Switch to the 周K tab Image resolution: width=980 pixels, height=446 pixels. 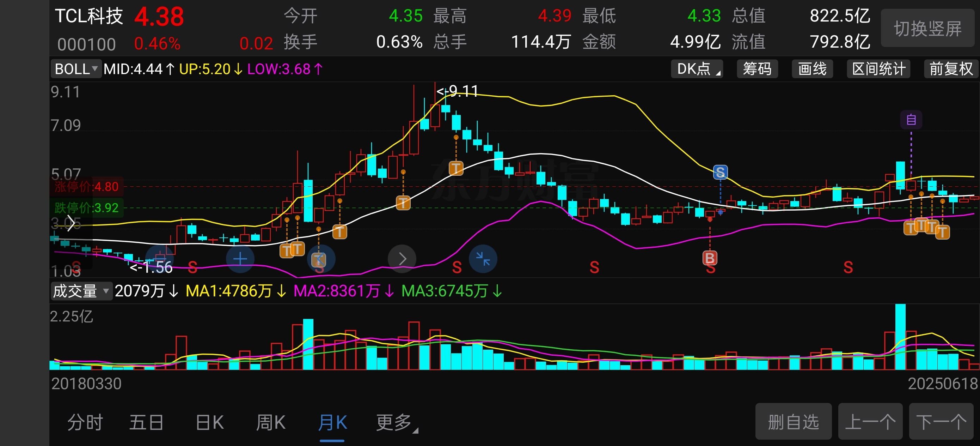(x=270, y=423)
